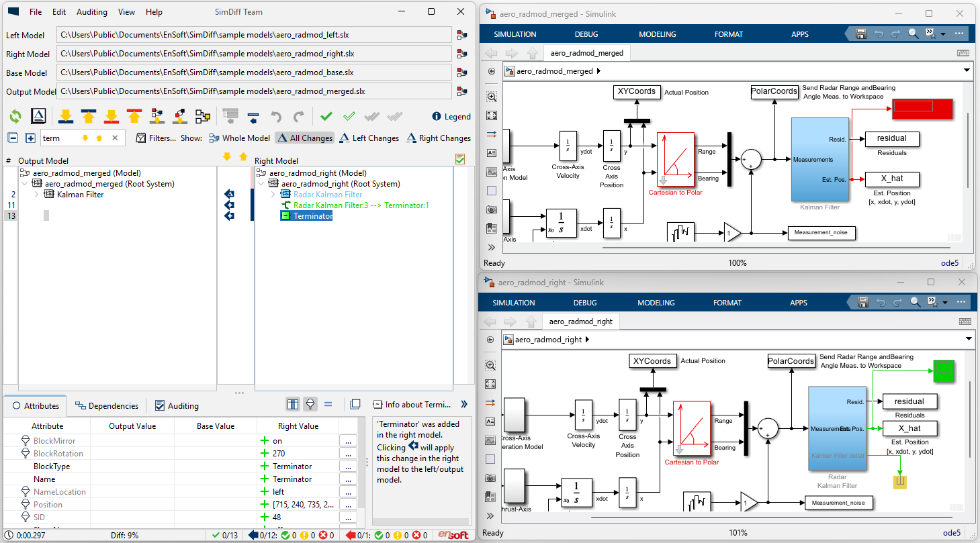Screen dimensions: 980x543
Task: Click the green refresh comparison icon in SimDiff
Action: tap(15, 117)
